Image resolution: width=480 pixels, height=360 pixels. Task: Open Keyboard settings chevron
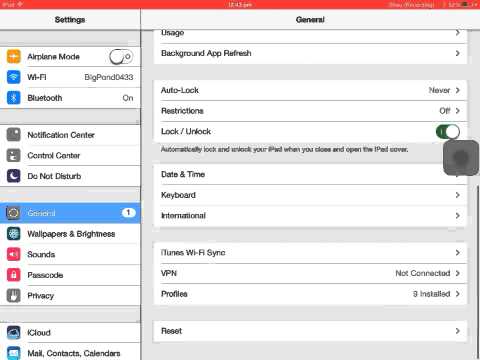pos(458,195)
